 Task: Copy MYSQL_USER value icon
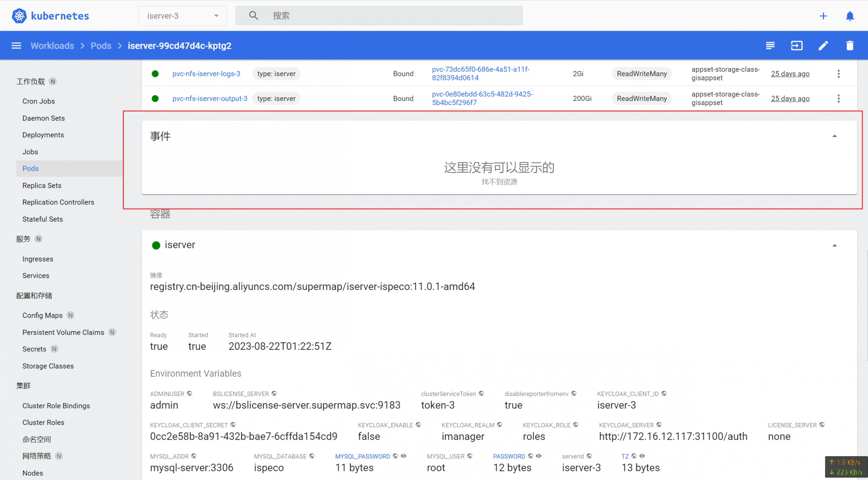(470, 456)
